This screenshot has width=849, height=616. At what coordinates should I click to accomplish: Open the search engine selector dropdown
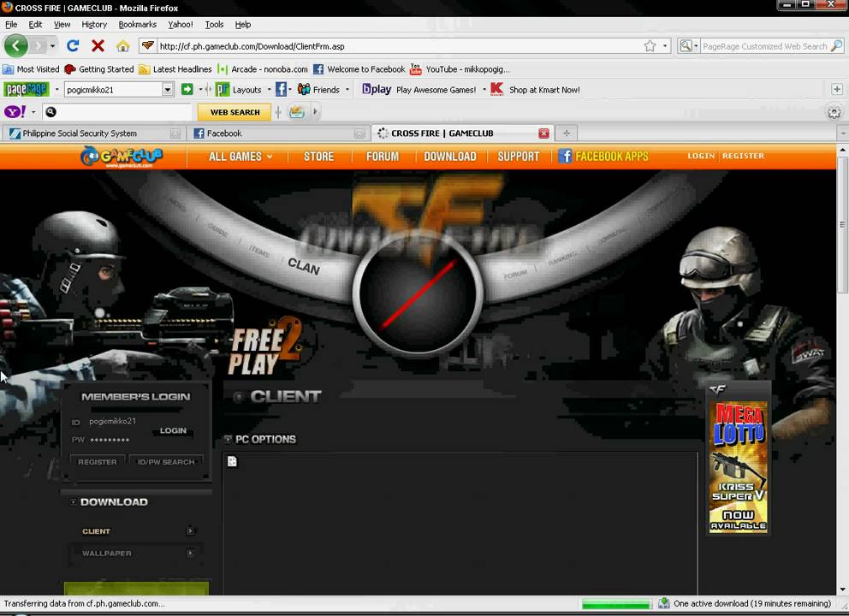697,46
